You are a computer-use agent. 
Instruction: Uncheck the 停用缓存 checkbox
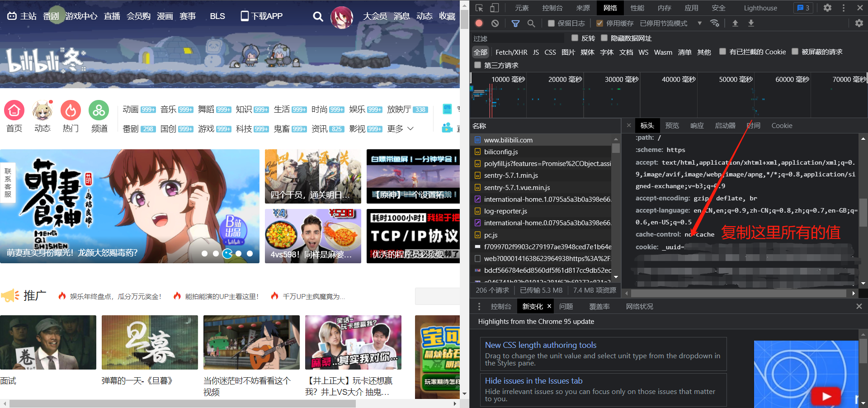[599, 23]
